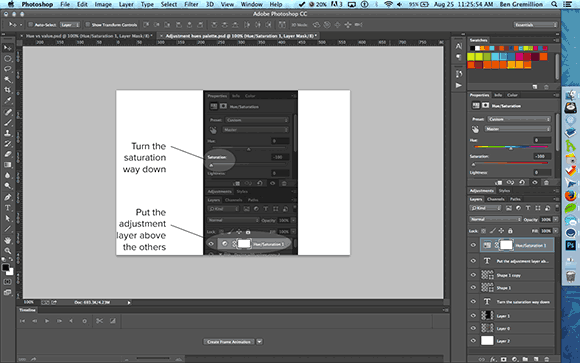The height and width of the screenshot is (363, 580).
Task: Click the Hue/Saturation 1 layer mask thumbnail
Action: point(506,245)
